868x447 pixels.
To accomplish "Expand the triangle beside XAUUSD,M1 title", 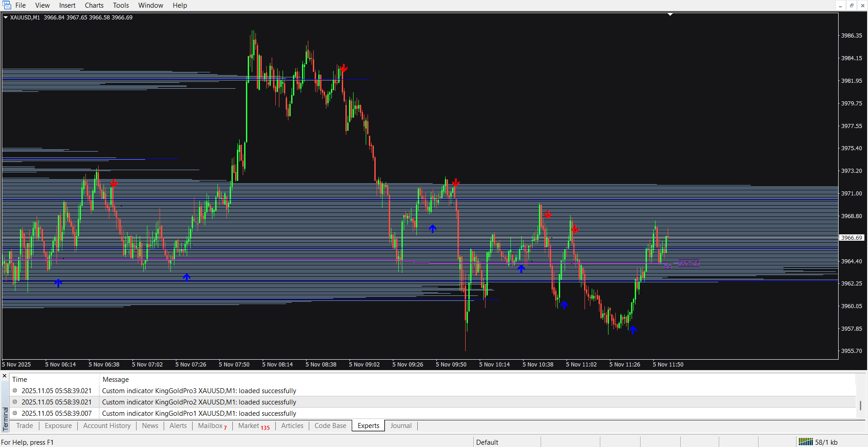I will tap(6, 18).
